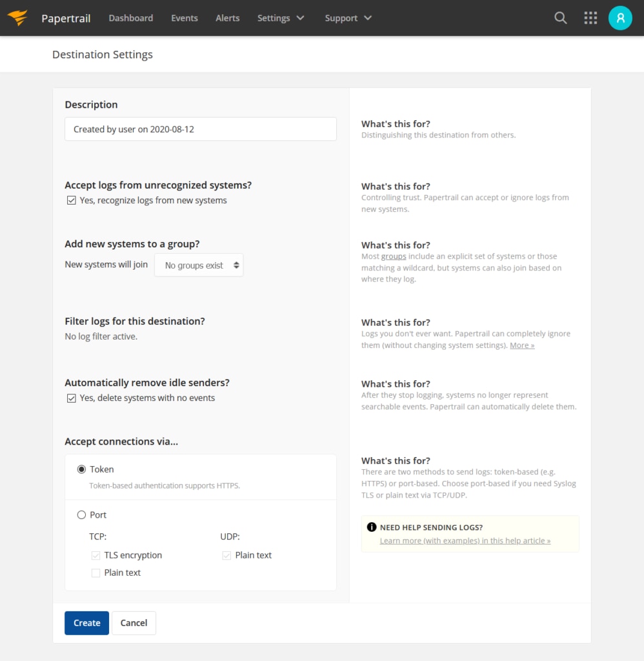Click the Papertrail brand name
This screenshot has height=661, width=644.
point(66,18)
